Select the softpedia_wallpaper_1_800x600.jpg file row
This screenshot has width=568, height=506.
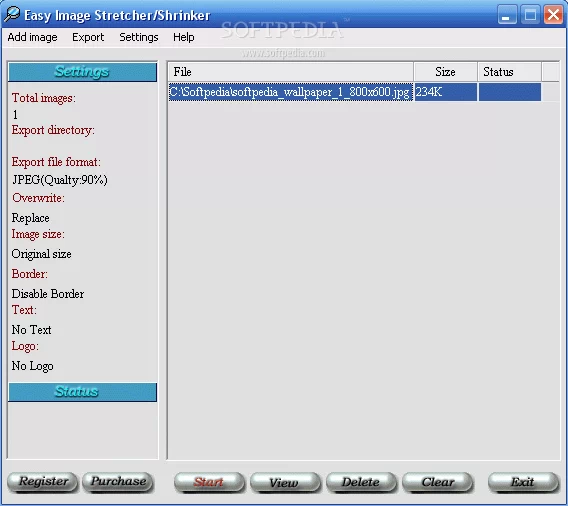coord(355,92)
